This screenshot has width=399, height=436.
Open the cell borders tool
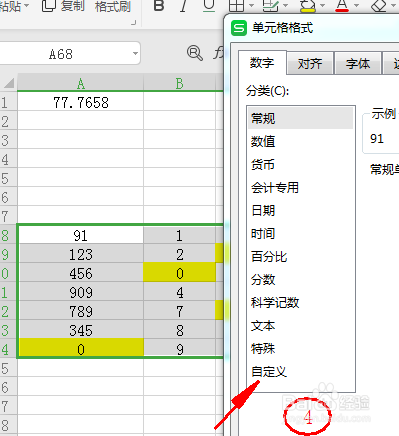(236, 6)
